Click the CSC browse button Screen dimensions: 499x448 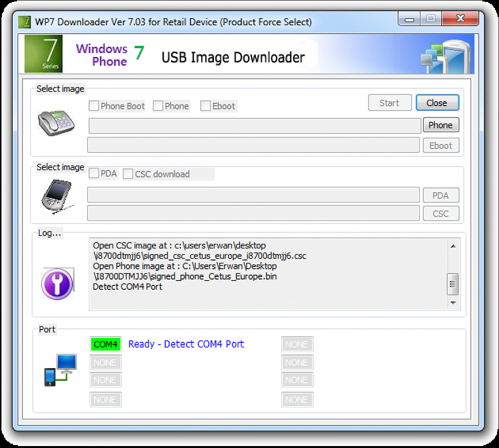(441, 214)
